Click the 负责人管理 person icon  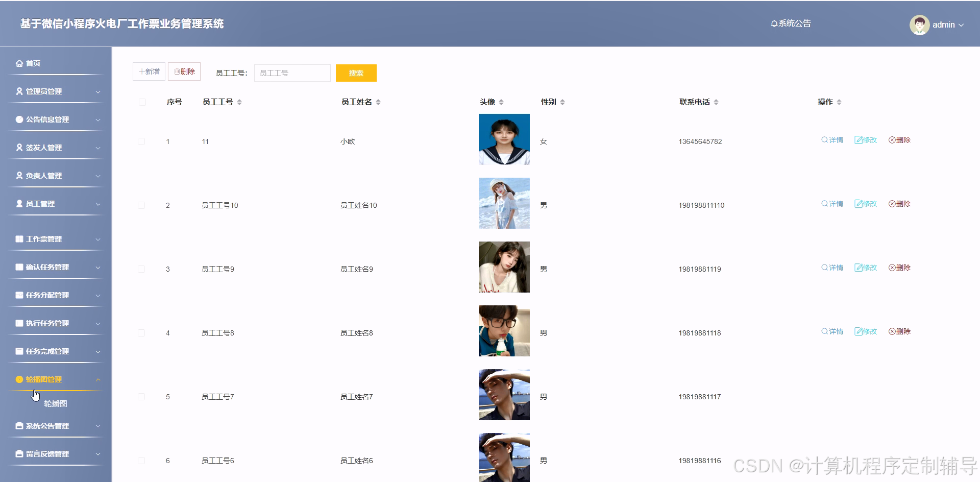[x=19, y=176]
